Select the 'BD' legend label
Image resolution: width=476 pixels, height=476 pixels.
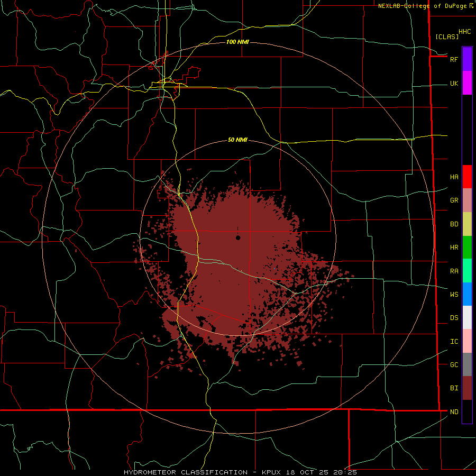454,224
